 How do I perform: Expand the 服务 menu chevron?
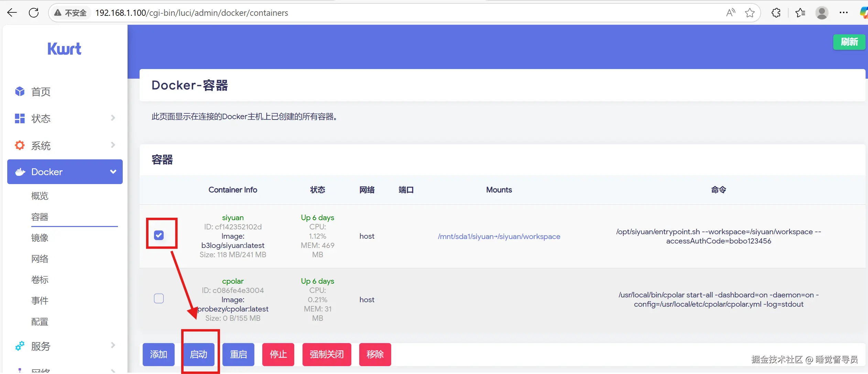[113, 345]
